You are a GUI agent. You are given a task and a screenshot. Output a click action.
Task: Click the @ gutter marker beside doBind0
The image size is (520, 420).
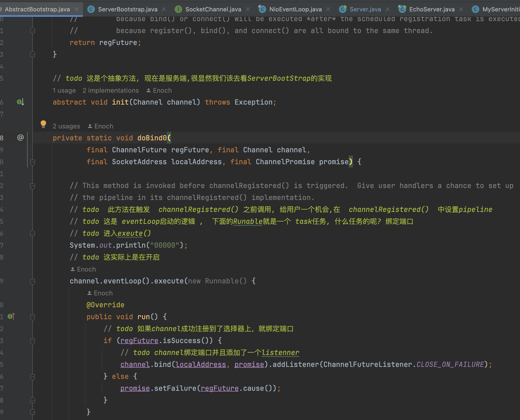pyautogui.click(x=20, y=138)
